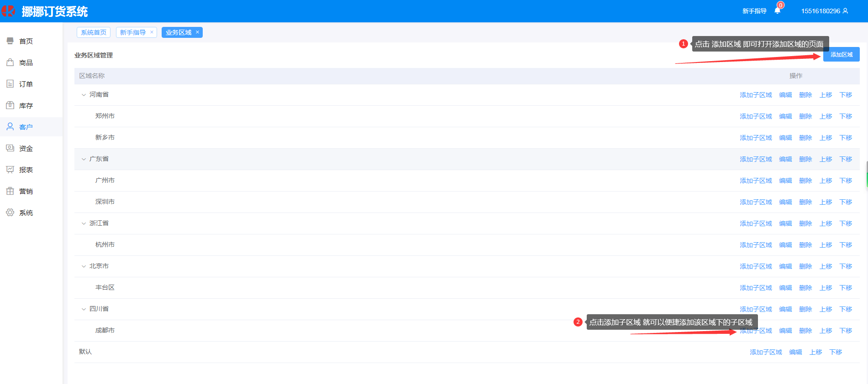This screenshot has height=384, width=868.
Task: Collapse the 浙江省 region row
Action: [x=84, y=223]
